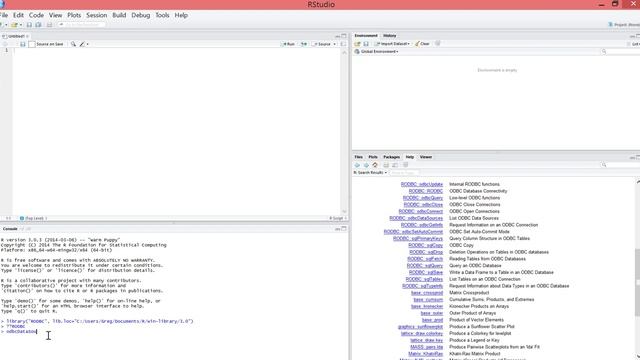Print the help topic icon
Viewport: 640px width, 360px height.
tap(386, 165)
